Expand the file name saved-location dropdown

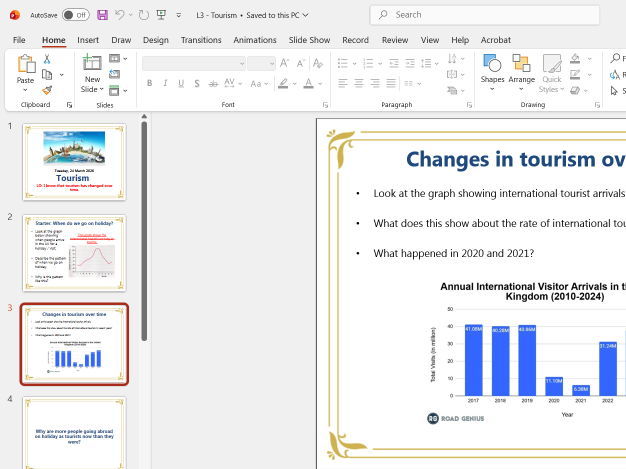pos(304,15)
